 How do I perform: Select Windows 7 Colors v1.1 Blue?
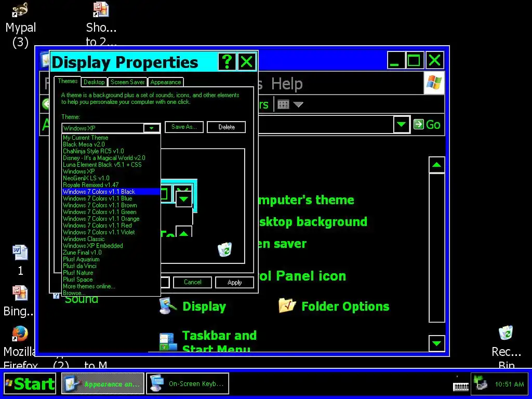pyautogui.click(x=111, y=198)
